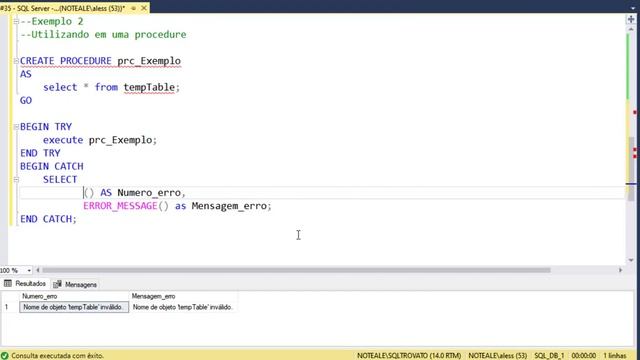This screenshot has height=360, width=640.
Task: Select the Mensagem_erro cell in row 1
Action: 183,307
